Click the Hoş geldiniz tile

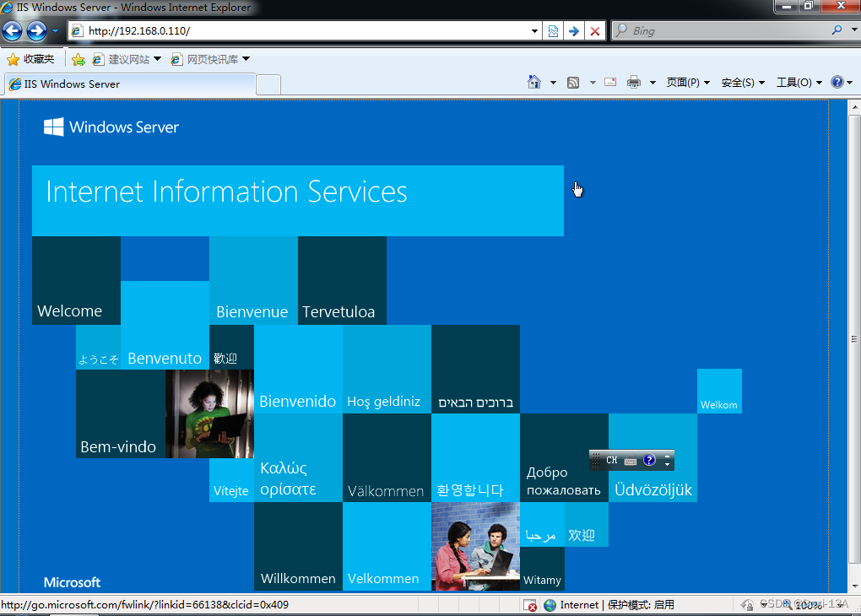(x=387, y=369)
